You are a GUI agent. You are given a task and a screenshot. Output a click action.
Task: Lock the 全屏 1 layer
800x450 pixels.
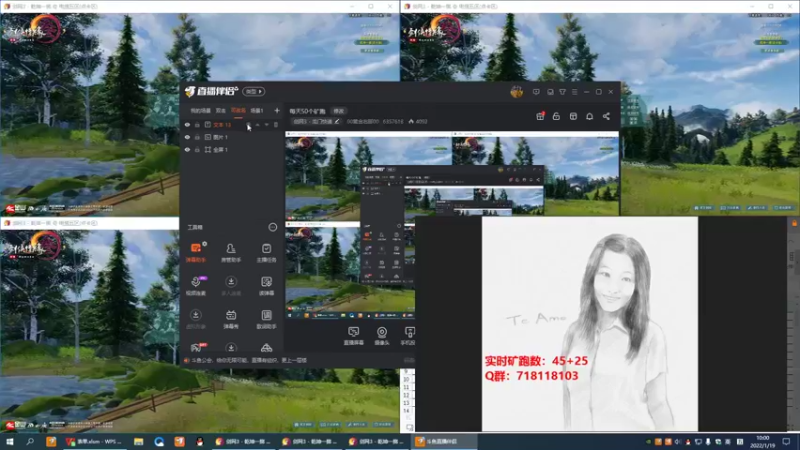[x=197, y=149]
